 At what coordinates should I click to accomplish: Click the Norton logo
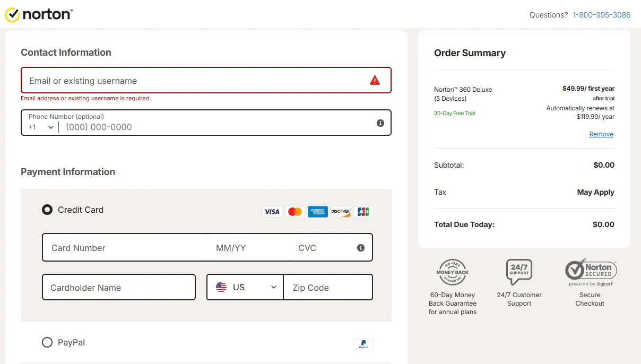pos(38,15)
